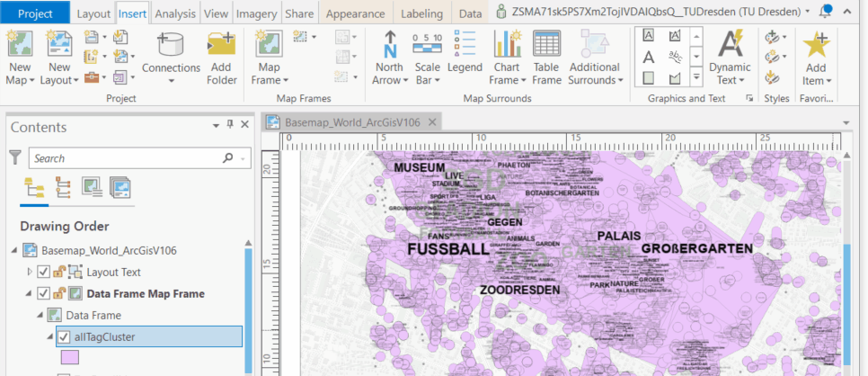Open the New Layout dropdown arrow
Image resolution: width=868 pixels, height=376 pixels.
[x=75, y=80]
